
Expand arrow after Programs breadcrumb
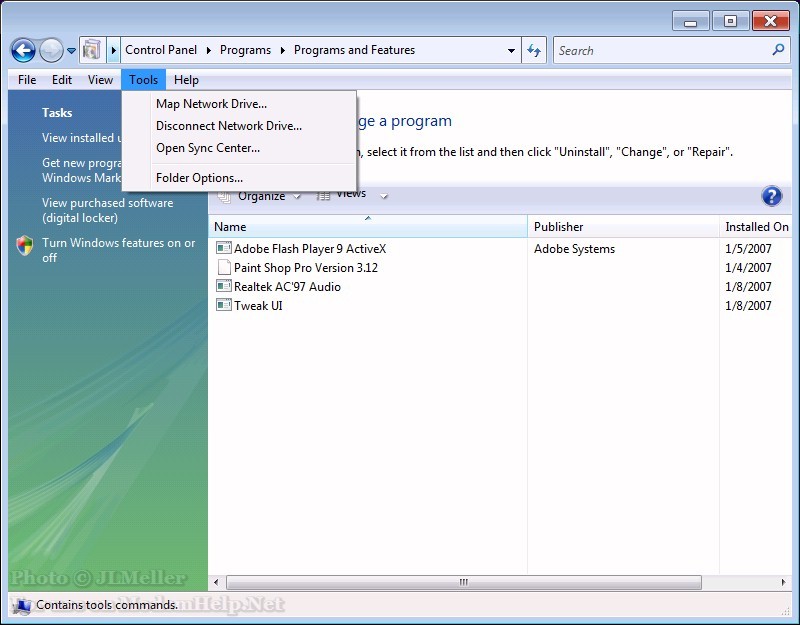point(283,50)
